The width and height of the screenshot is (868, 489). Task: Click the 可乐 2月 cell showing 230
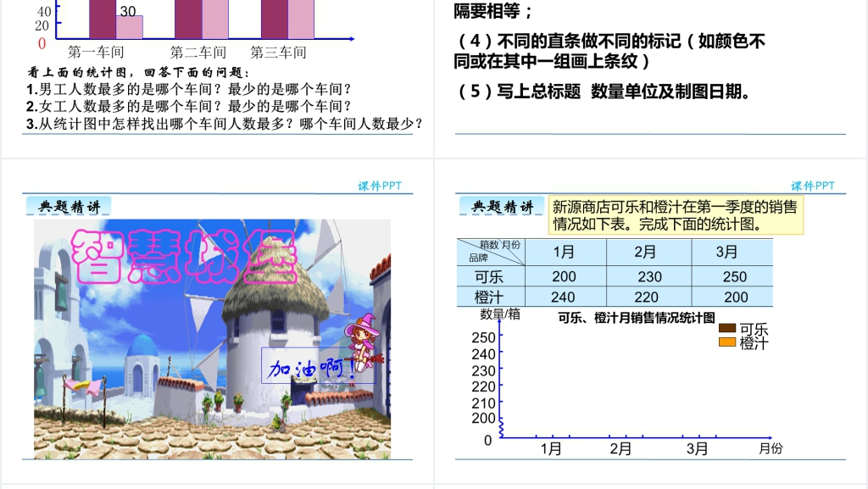(648, 276)
